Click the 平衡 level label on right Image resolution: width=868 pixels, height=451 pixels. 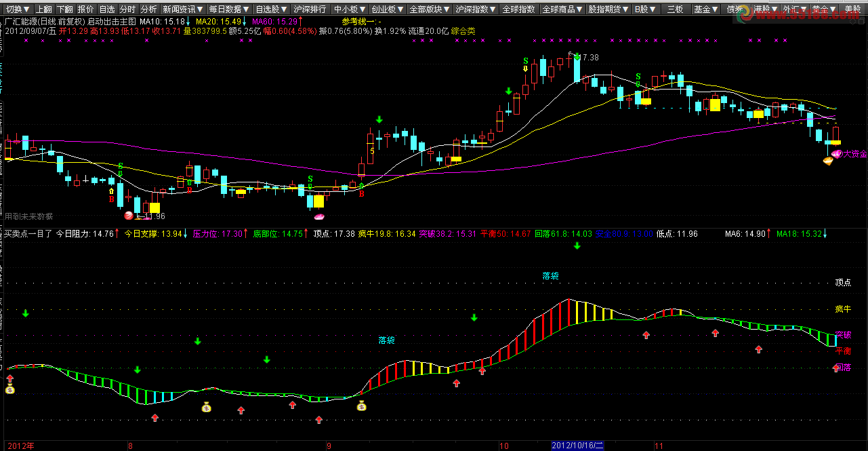(x=843, y=351)
